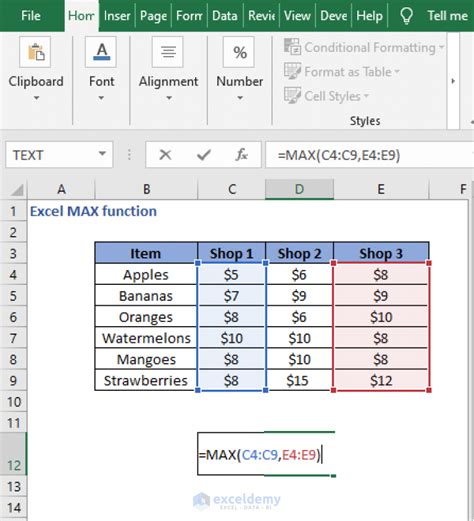The width and height of the screenshot is (474, 521).
Task: Switch to the Formulas tab
Action: pyautogui.click(x=189, y=16)
